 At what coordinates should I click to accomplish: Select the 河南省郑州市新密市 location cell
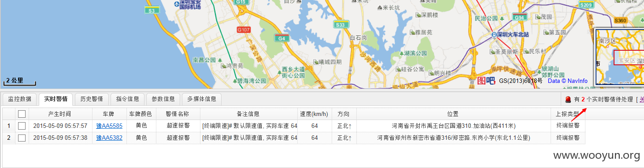coord(453,138)
